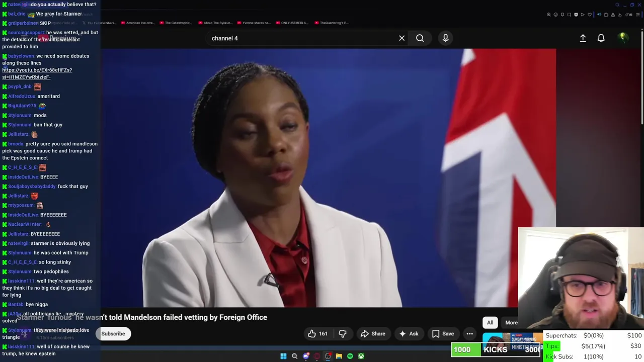
Task: Open 'TheQuartering's P...' bookmark
Action: pyautogui.click(x=331, y=23)
